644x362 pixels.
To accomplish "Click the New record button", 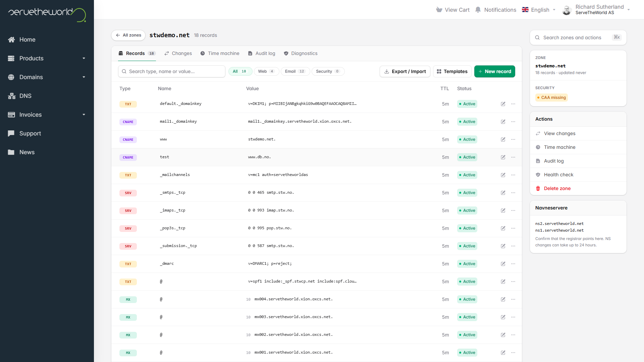I will (494, 71).
